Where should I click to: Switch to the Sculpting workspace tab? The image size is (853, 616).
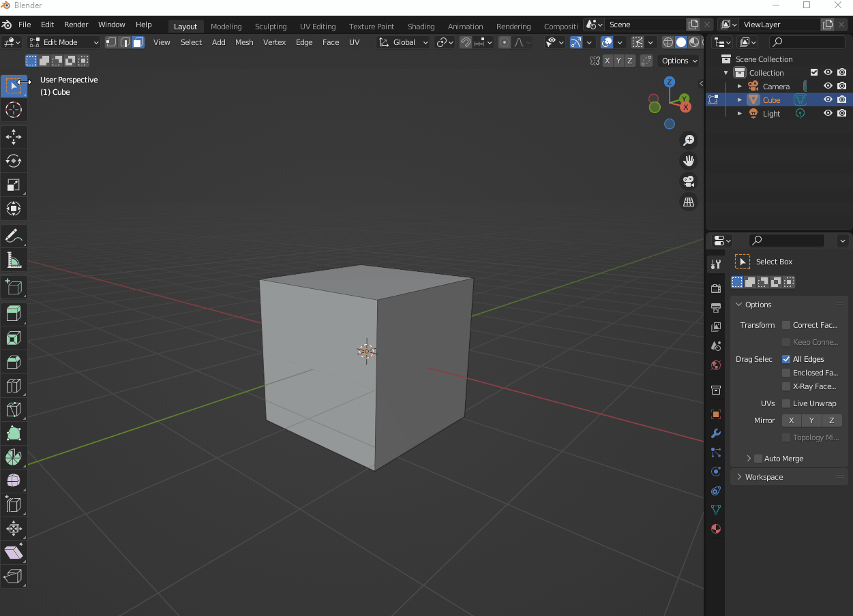(x=271, y=27)
